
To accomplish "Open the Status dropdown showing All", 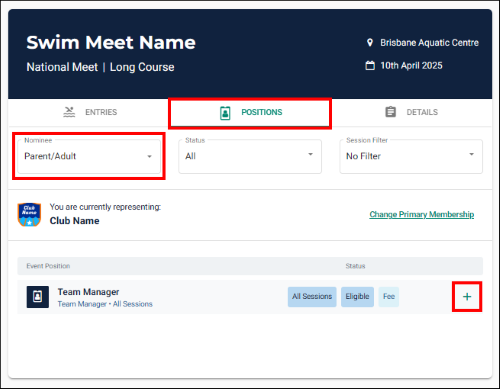I will (x=250, y=156).
